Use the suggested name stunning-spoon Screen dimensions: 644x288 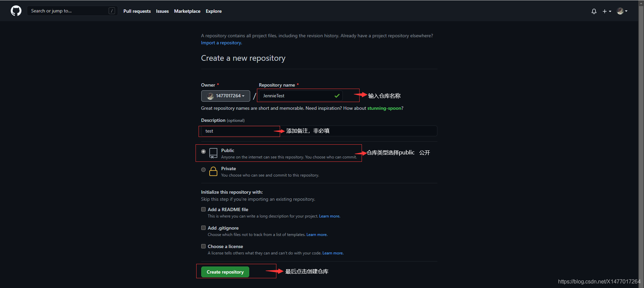coord(384,108)
